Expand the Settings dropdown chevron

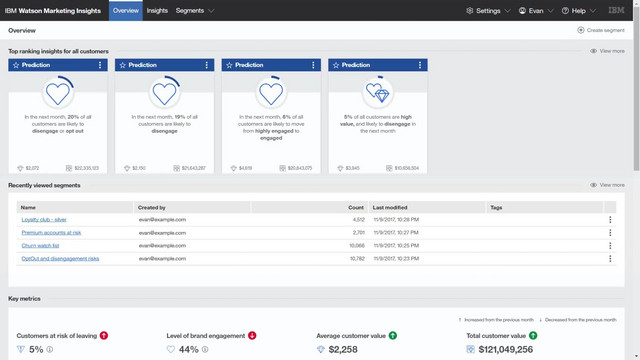tap(507, 11)
